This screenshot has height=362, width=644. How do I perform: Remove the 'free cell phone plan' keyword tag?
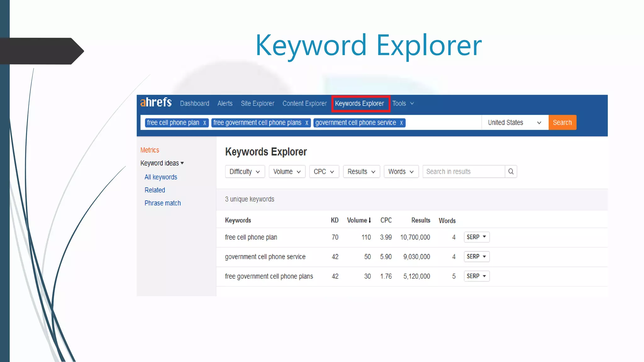pyautogui.click(x=204, y=123)
